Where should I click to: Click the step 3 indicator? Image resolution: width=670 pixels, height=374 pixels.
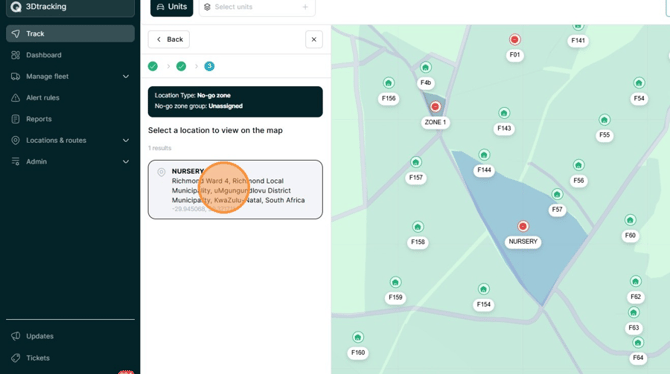tap(209, 66)
